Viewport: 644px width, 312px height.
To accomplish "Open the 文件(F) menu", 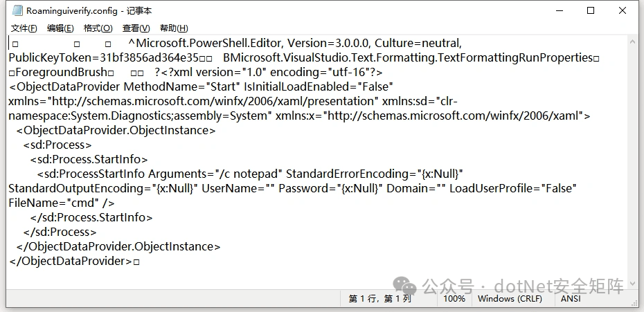I will tap(24, 28).
